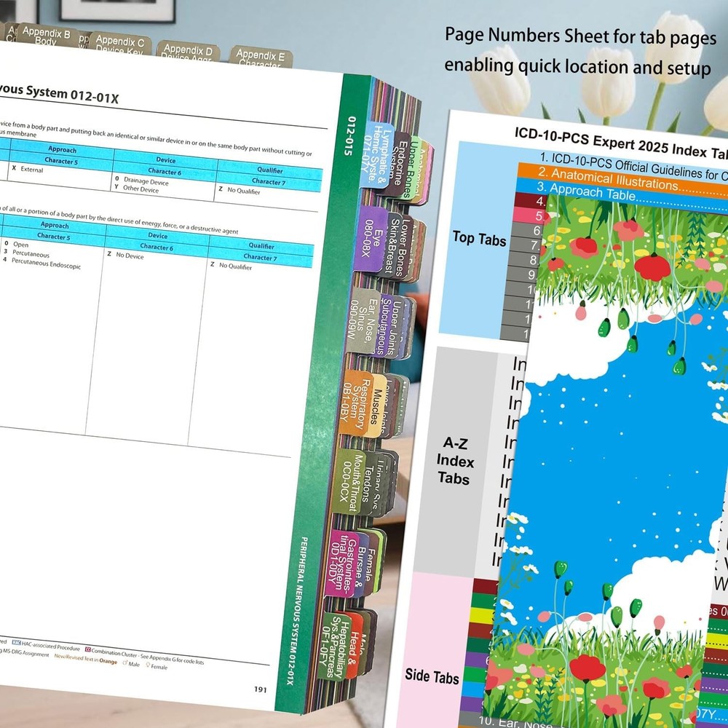728x728 pixels.
Task: Select the Skin&Breast side tab
Action: click(x=393, y=244)
